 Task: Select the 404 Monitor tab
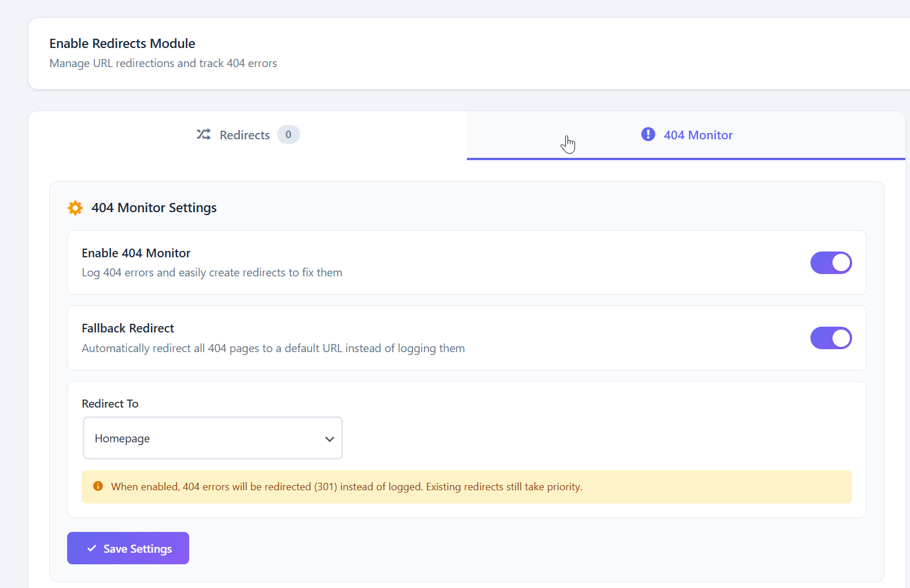pos(698,135)
